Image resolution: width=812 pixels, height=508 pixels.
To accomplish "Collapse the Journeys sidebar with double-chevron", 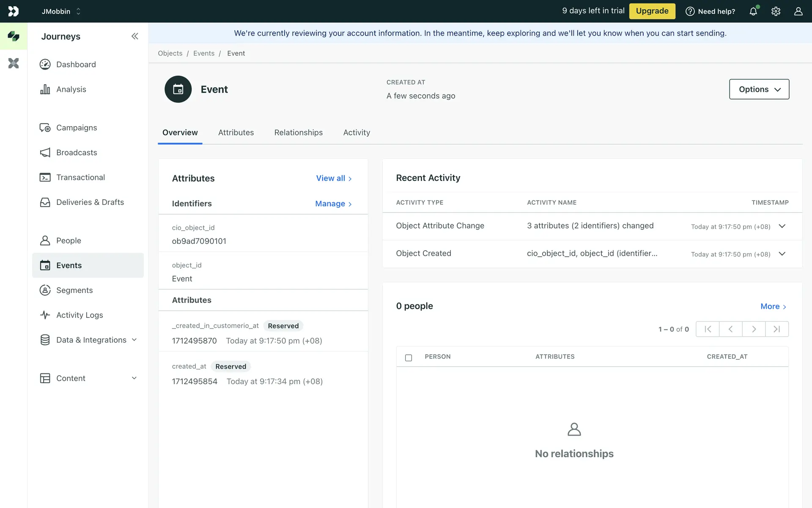I will click(x=134, y=36).
